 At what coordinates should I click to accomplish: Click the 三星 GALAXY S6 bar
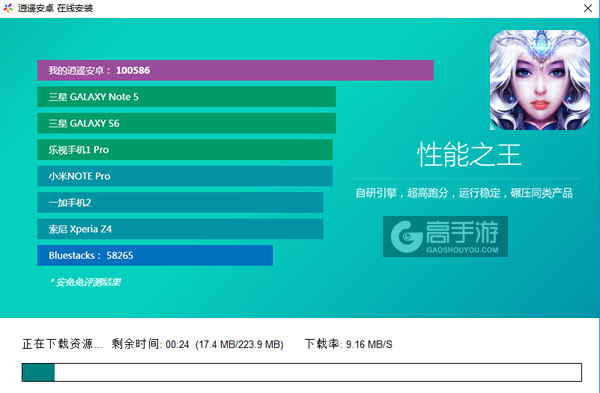(186, 123)
